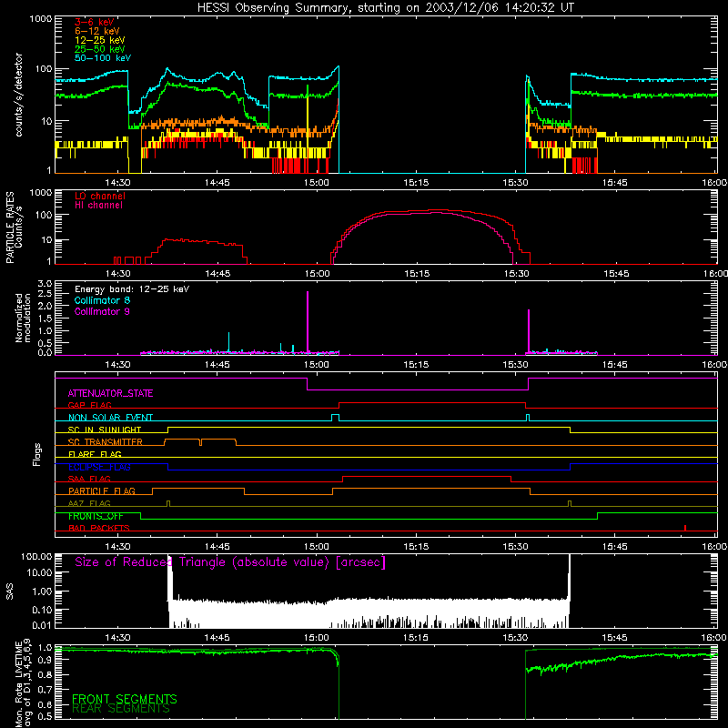Select the Collimator 8 legend label
Image resolution: width=728 pixels, height=728 pixels.
pyautogui.click(x=102, y=300)
